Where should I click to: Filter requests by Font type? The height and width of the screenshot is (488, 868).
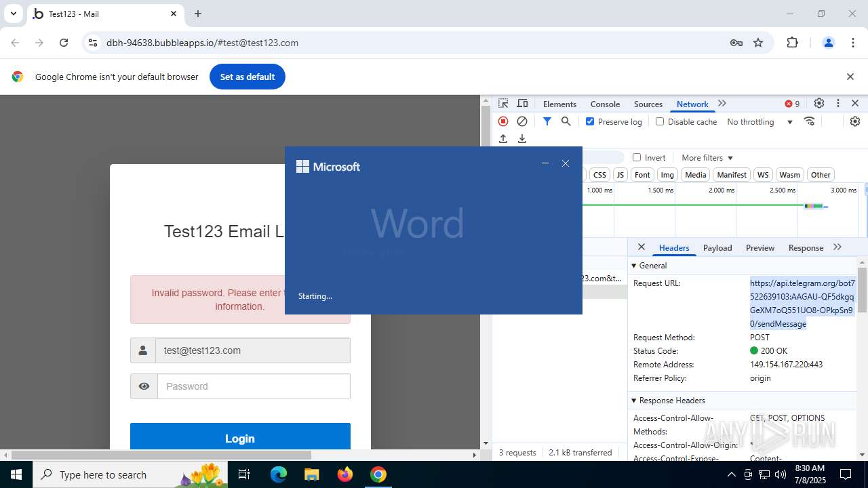(642, 174)
